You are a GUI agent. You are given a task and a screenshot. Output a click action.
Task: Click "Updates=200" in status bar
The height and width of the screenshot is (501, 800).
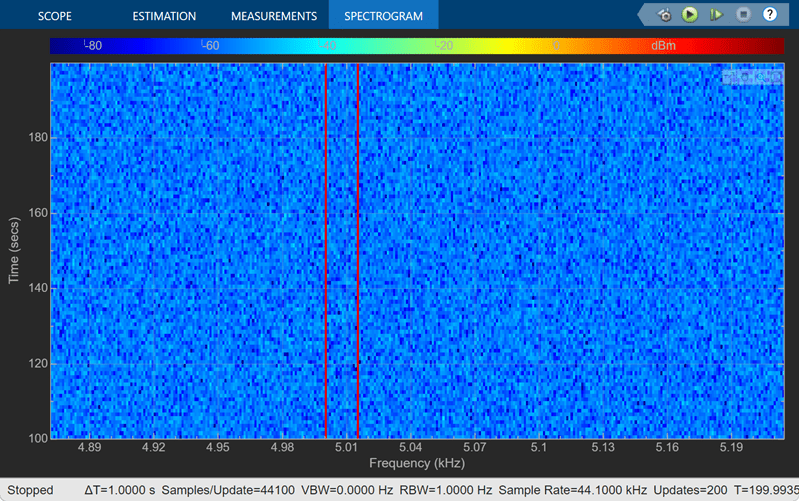pyautogui.click(x=690, y=490)
